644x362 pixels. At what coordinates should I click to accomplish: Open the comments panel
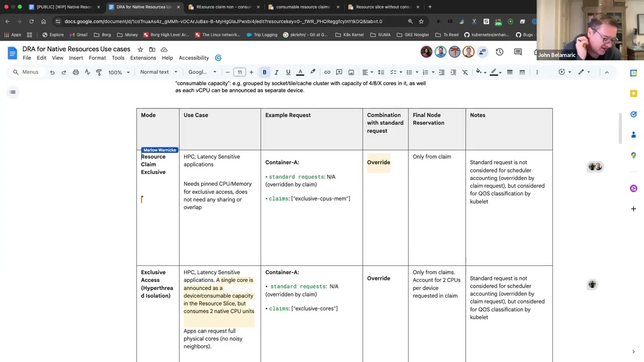(518, 52)
